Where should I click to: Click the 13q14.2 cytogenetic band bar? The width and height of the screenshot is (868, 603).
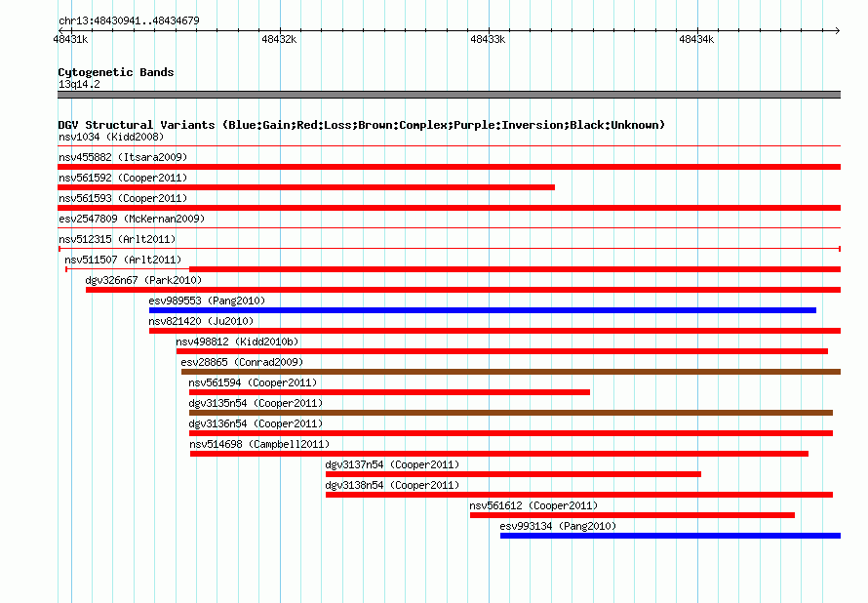(449, 95)
